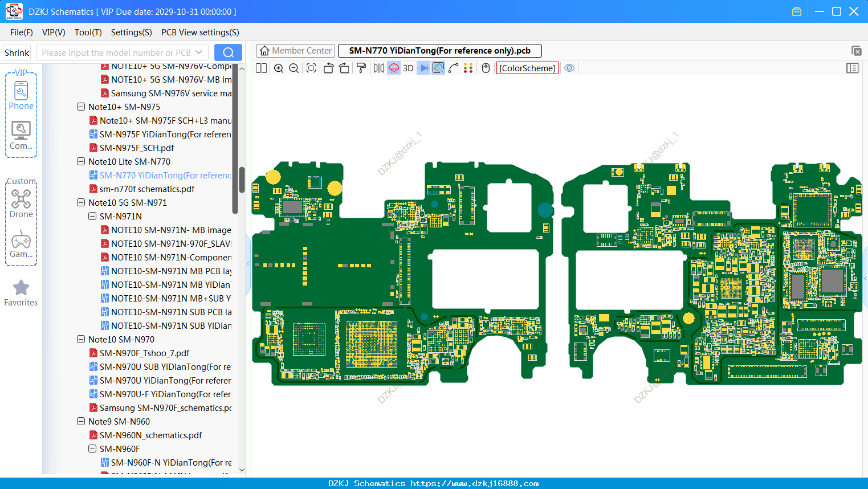Screen dimensions: 868x489
Task: Collapse the Note10 SM-N970 node
Action: tap(81, 339)
